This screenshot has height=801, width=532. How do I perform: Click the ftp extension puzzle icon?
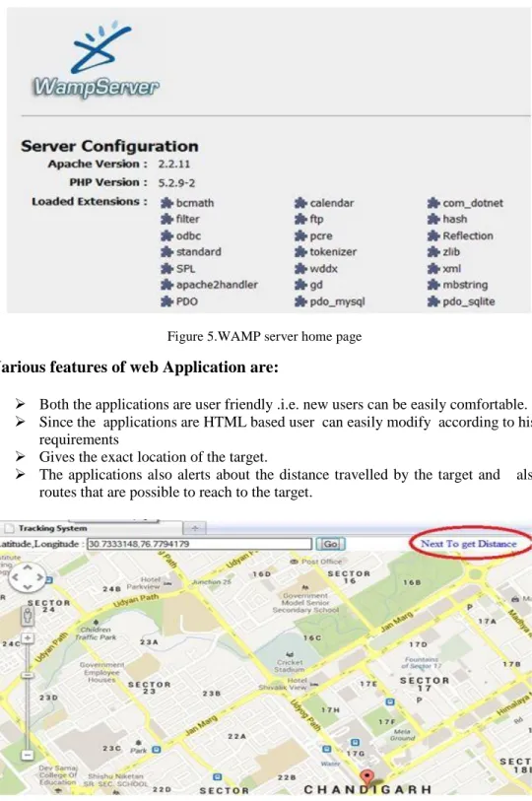tap(300, 219)
